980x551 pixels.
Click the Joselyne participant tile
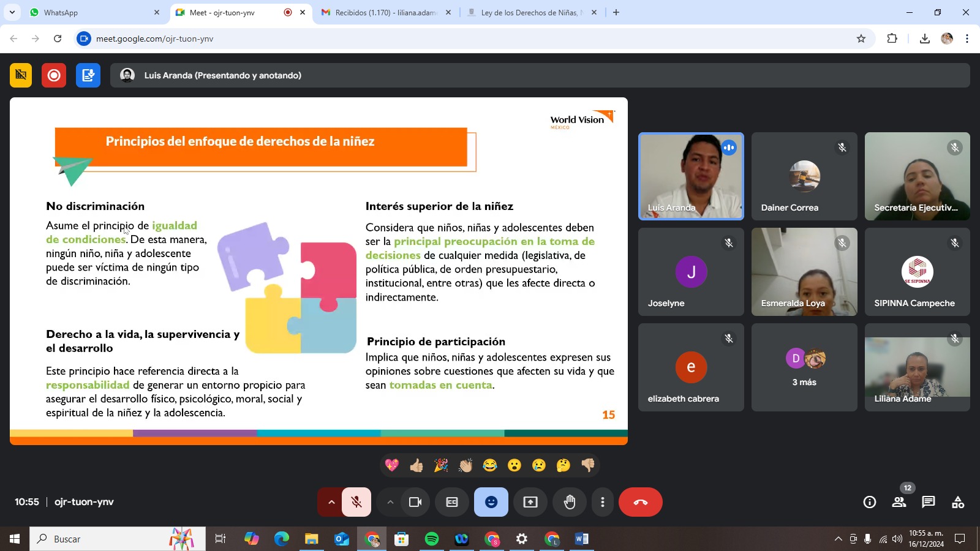tap(691, 272)
